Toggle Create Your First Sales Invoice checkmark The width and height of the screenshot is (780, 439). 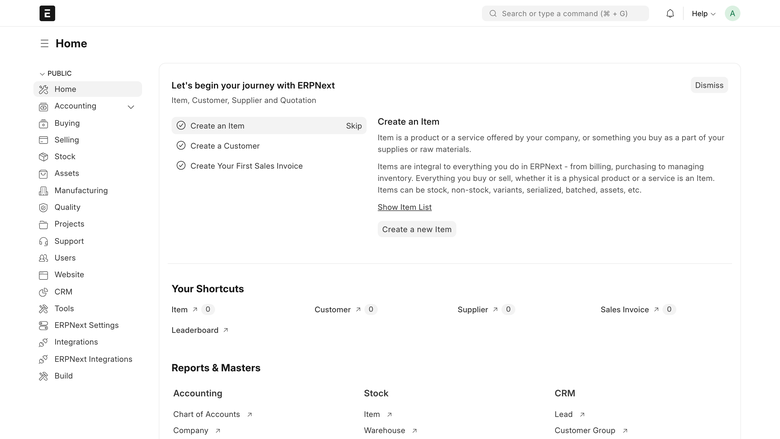point(181,166)
